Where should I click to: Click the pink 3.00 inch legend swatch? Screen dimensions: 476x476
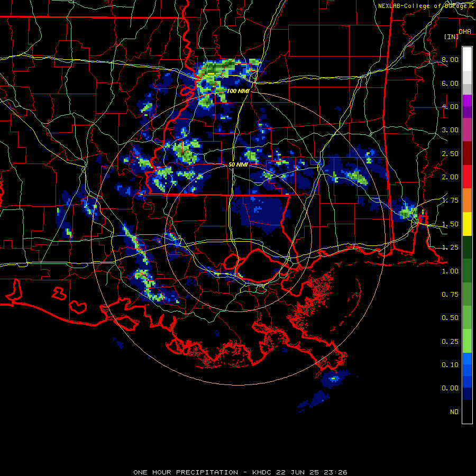pyautogui.click(x=467, y=130)
